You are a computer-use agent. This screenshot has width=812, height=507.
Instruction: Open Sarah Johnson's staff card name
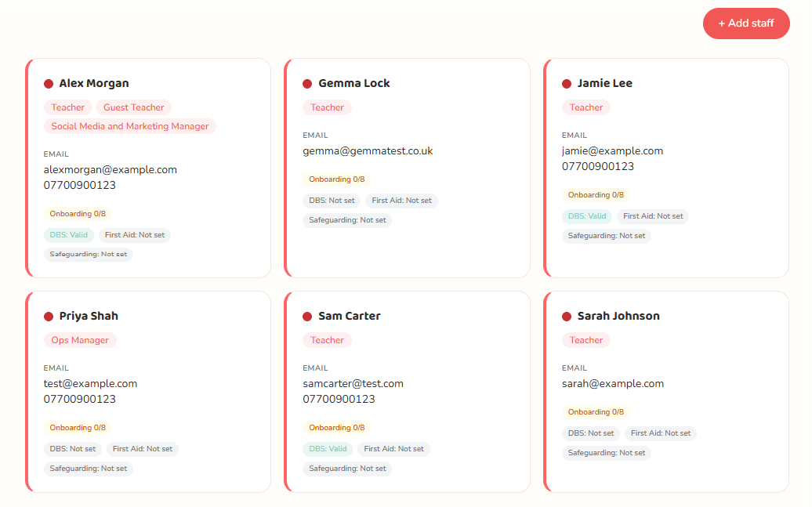click(x=618, y=316)
